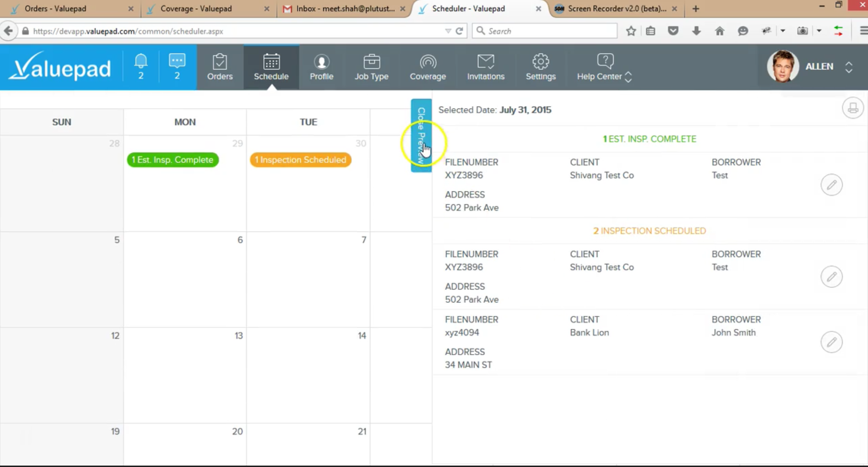Switch to the Inbox Gmail tab
The width and height of the screenshot is (868, 467).
click(x=344, y=9)
